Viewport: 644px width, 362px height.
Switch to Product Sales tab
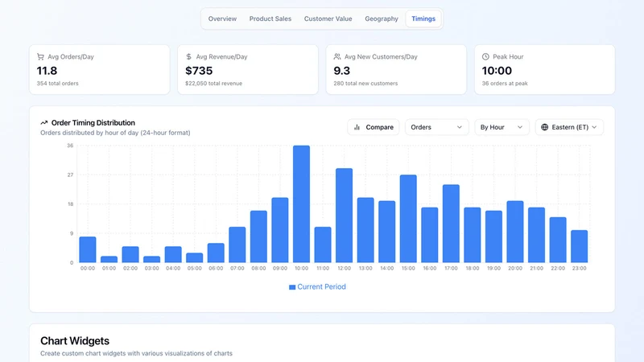pos(270,19)
